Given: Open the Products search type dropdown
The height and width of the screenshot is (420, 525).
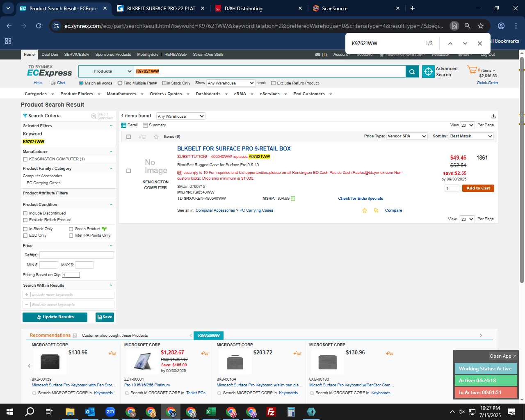Looking at the screenshot, I should pos(106,71).
